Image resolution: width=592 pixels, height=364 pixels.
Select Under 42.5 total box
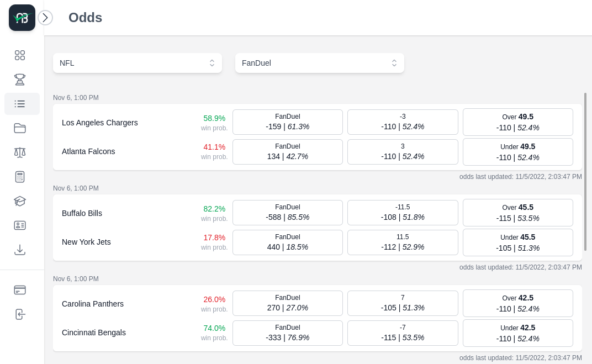coord(518,333)
